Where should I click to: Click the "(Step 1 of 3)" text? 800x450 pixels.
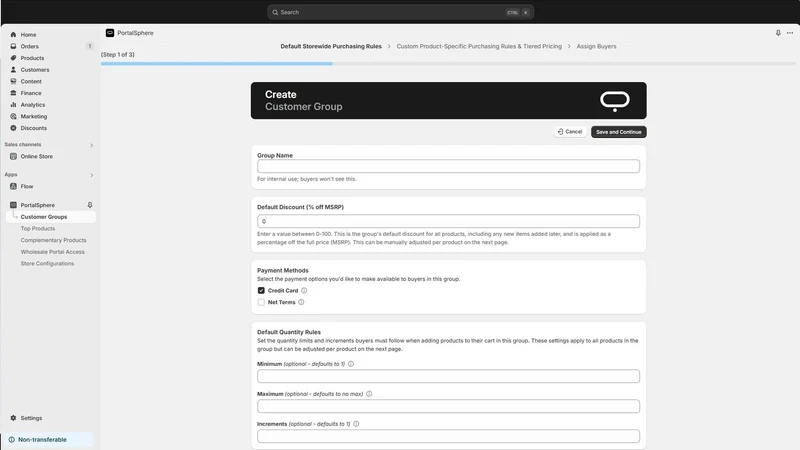118,55
